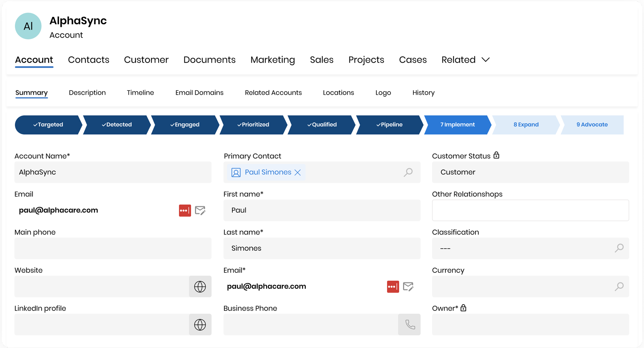Select the Email Domains sub-tab
This screenshot has width=644, height=348.
pos(199,93)
